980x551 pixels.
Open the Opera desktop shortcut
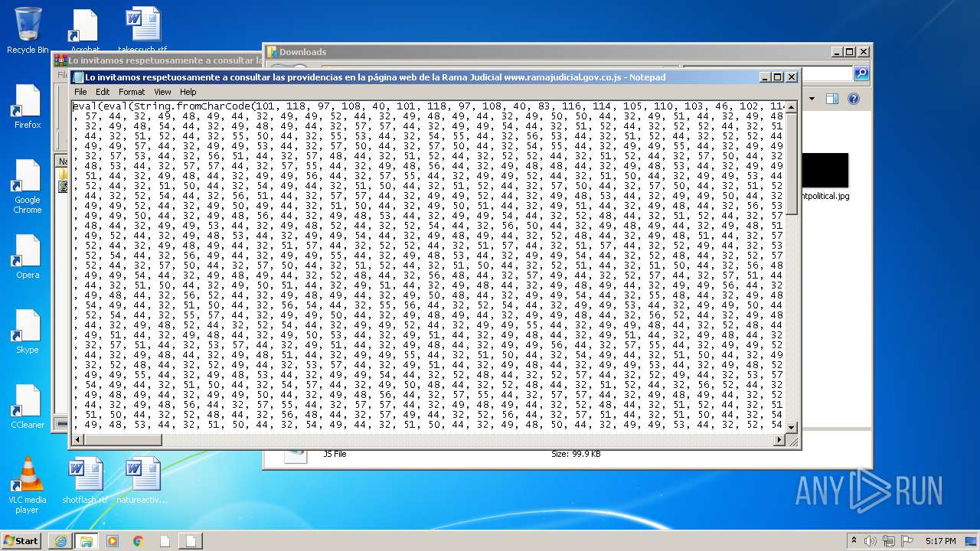pyautogui.click(x=28, y=256)
